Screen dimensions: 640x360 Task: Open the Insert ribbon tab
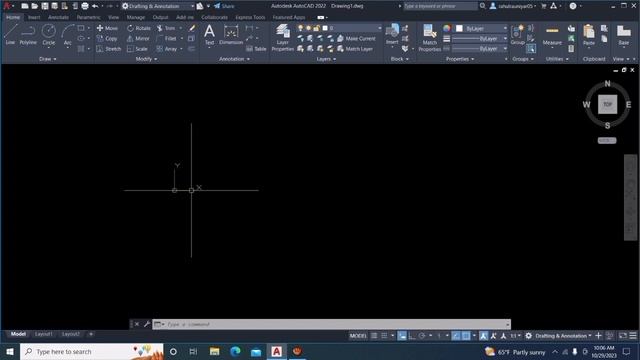pyautogui.click(x=34, y=17)
